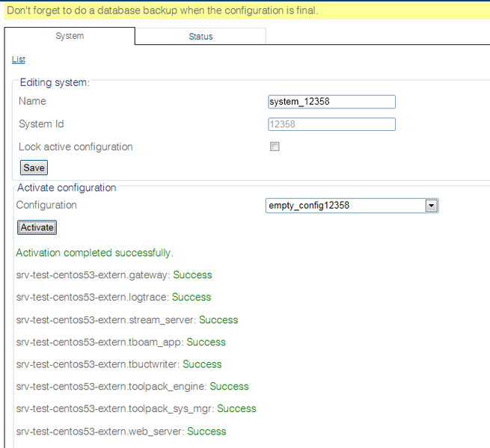Click the disabled System Id field

pos(331,125)
